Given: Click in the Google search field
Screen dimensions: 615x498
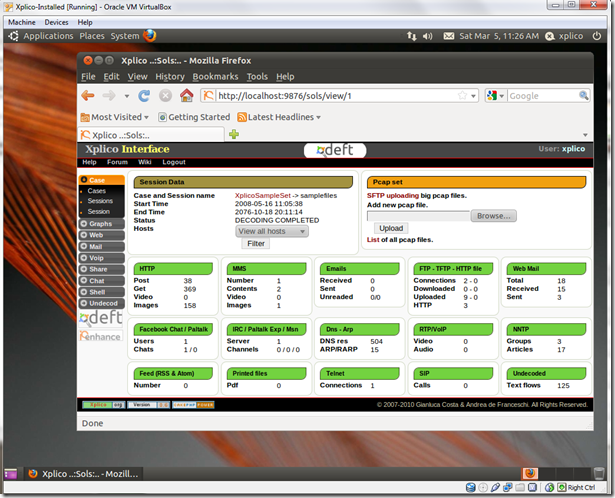Looking at the screenshot, I should click(543, 96).
